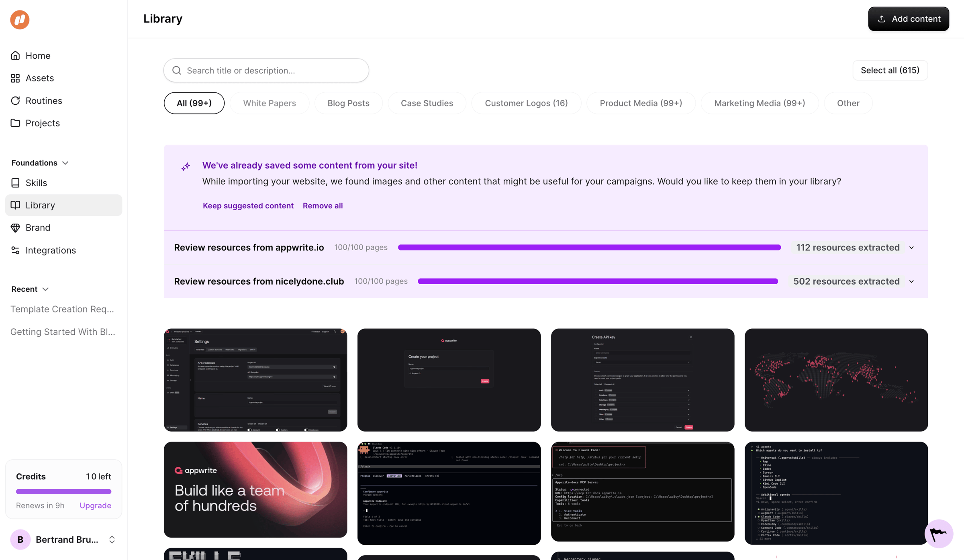
Task: Open the world map thumbnail
Action: point(836,380)
